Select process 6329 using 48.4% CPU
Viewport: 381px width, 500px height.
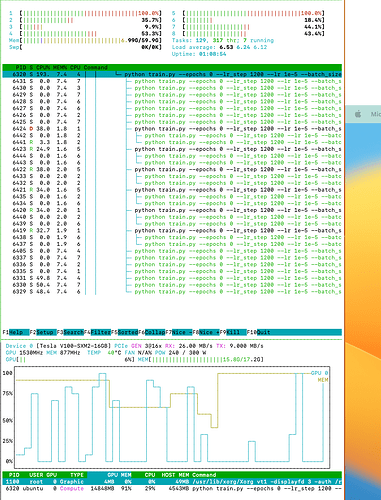[172, 291]
